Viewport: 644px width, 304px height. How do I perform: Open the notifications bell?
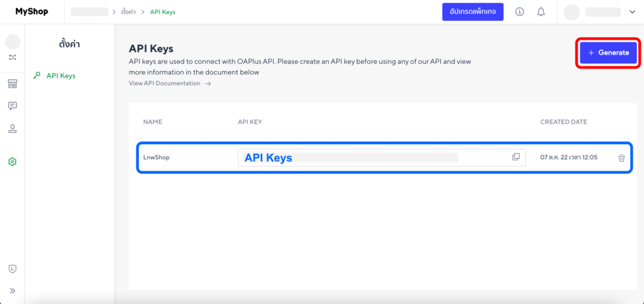coord(541,12)
